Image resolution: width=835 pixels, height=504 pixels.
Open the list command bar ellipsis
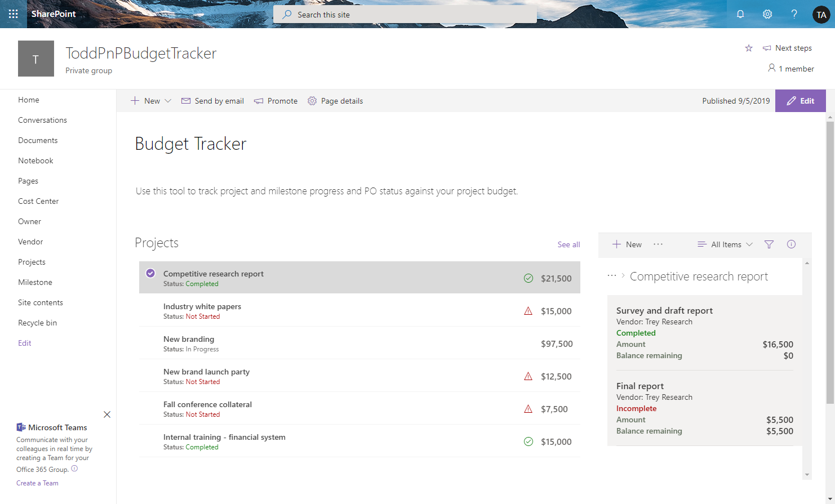(x=658, y=244)
